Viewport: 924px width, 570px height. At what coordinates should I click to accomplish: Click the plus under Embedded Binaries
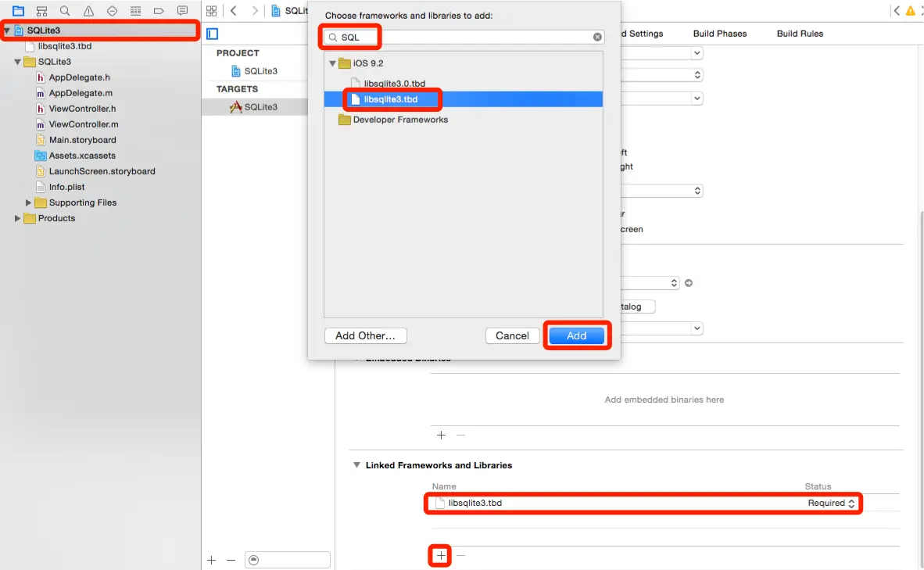click(441, 435)
